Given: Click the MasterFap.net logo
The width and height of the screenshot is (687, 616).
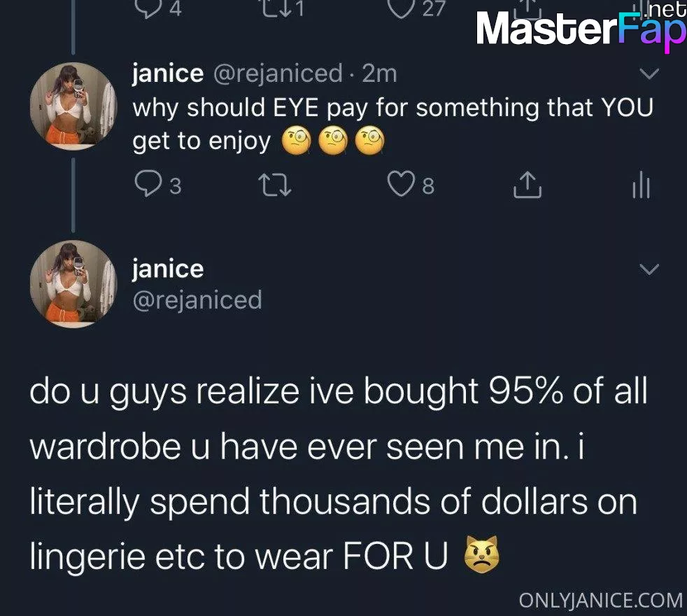Looking at the screenshot, I should [x=581, y=27].
